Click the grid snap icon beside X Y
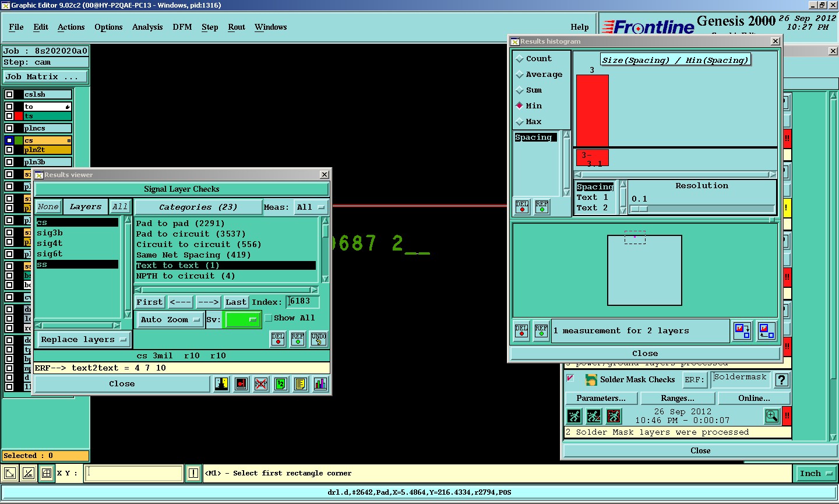The width and height of the screenshot is (839, 504). 47,473
